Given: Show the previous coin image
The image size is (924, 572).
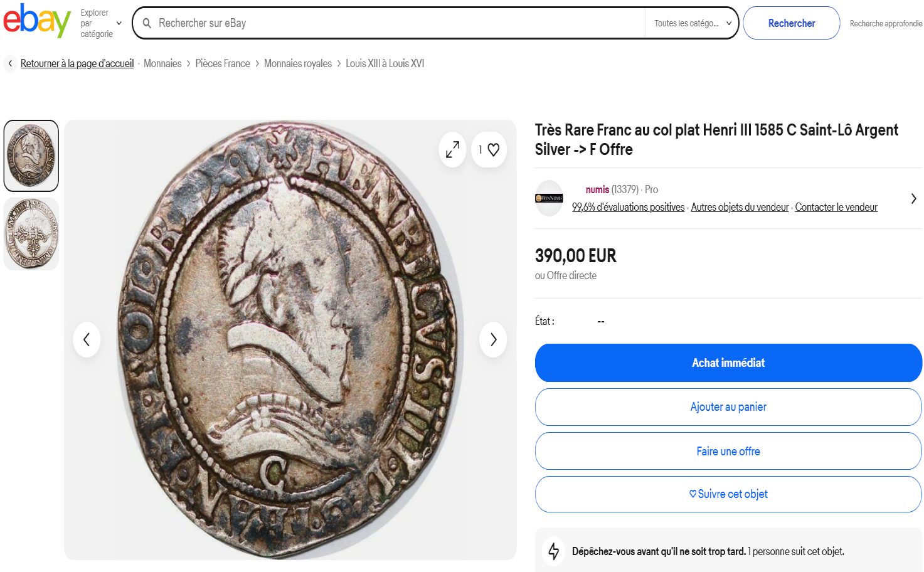Looking at the screenshot, I should pos(87,339).
